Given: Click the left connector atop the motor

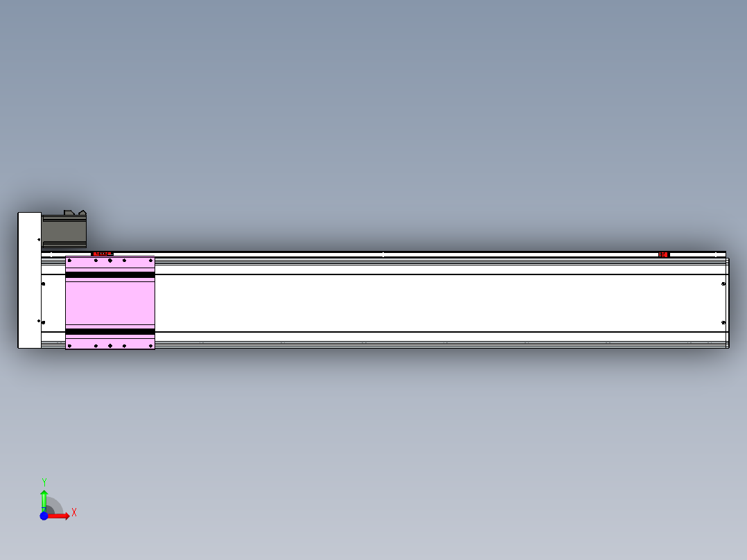Looking at the screenshot, I should click(x=69, y=213).
